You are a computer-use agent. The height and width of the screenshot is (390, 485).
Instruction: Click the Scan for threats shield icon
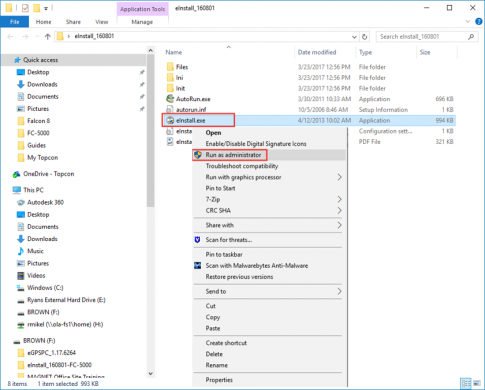pos(197,240)
